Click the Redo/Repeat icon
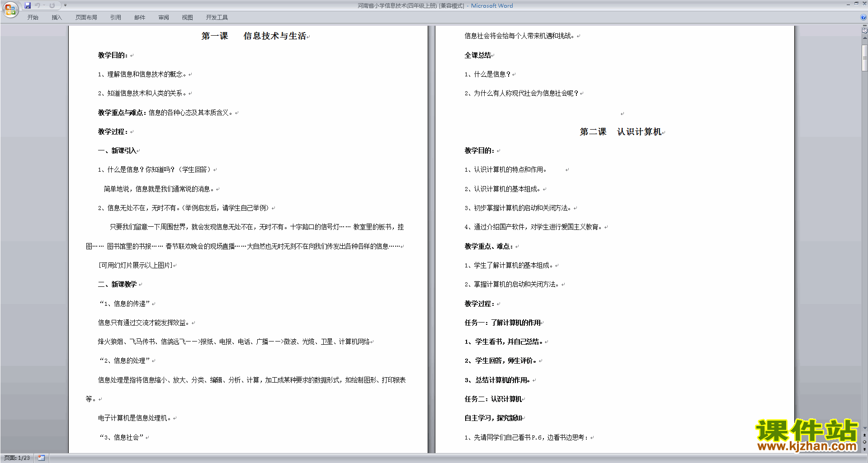Viewport: 868px width, 463px height. (x=52, y=5)
